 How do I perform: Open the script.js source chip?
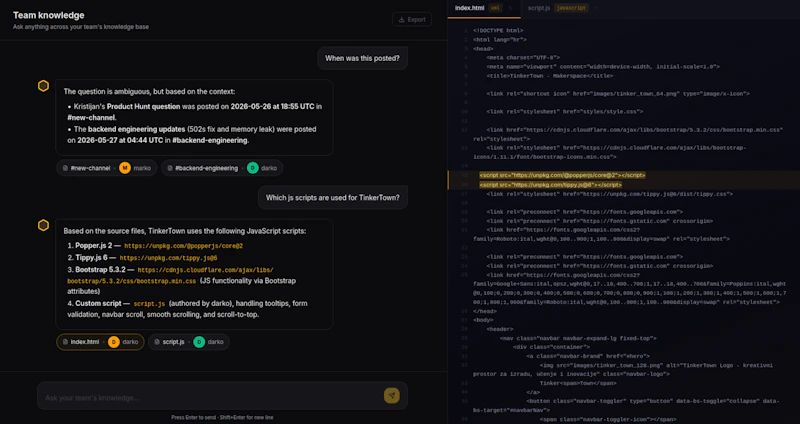[x=189, y=342]
